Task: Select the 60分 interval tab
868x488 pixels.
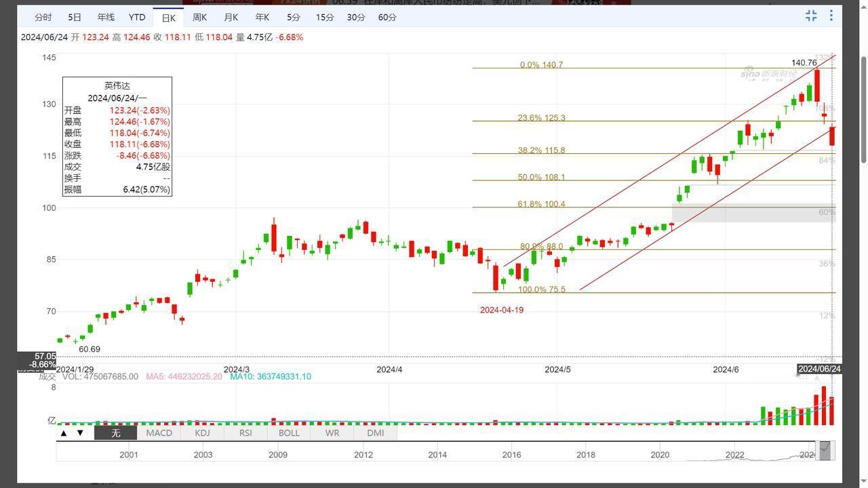Action: (x=387, y=17)
